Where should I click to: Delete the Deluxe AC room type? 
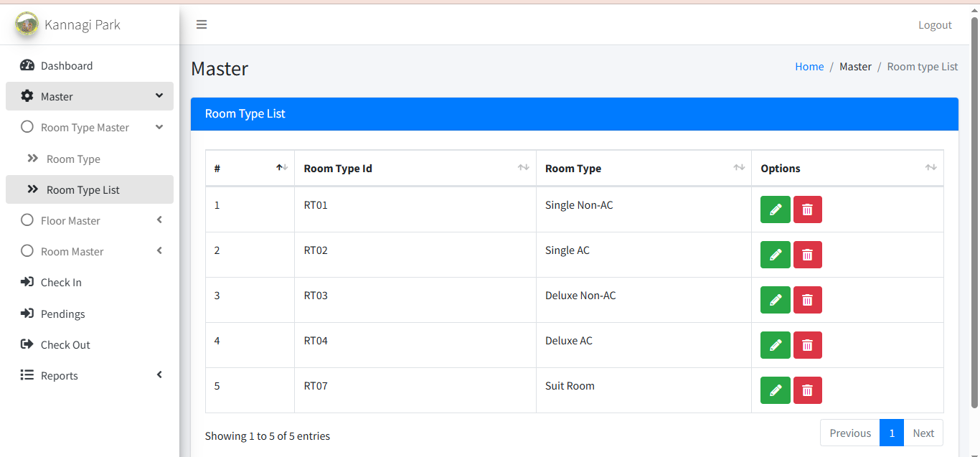click(807, 345)
